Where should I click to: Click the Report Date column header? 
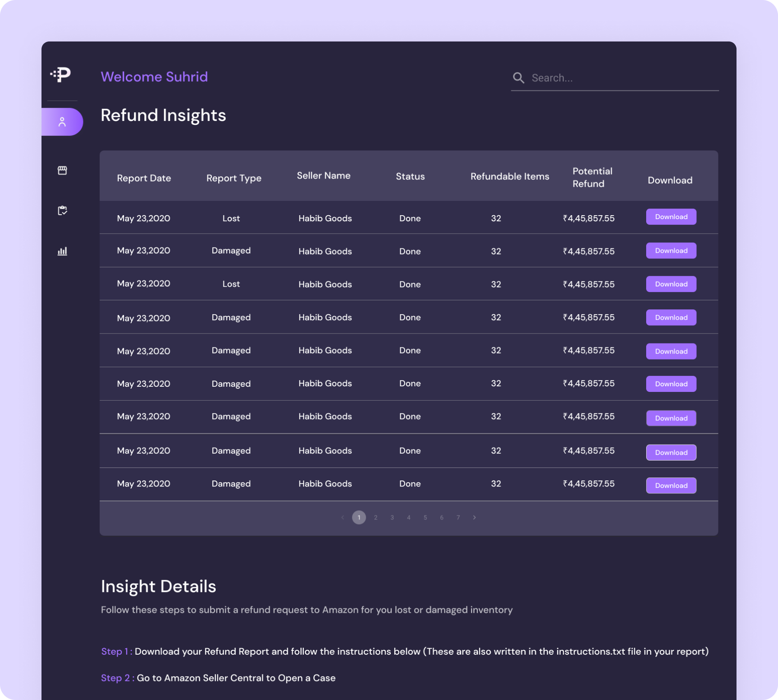click(144, 178)
